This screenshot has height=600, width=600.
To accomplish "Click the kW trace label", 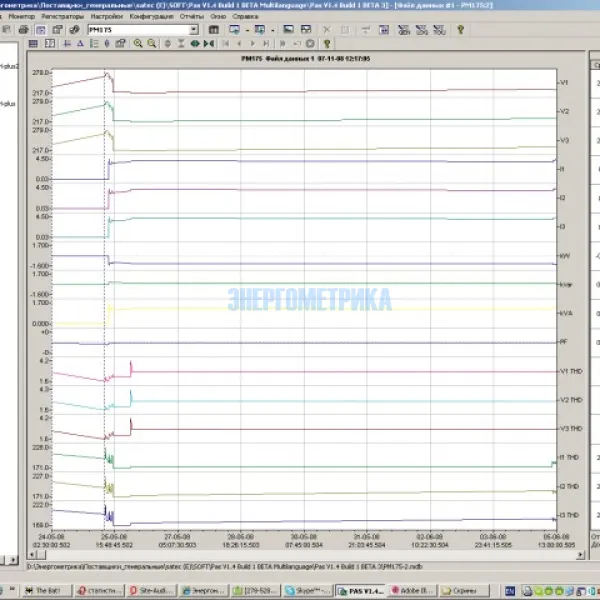I will pyautogui.click(x=564, y=256).
